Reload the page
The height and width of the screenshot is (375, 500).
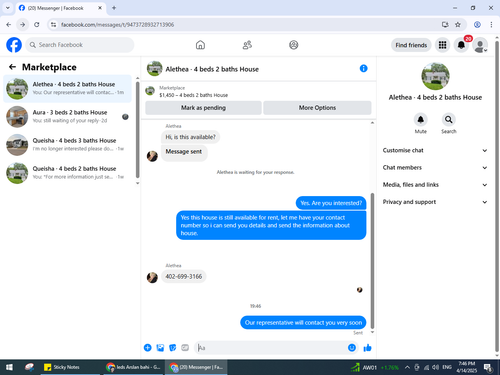point(37,25)
